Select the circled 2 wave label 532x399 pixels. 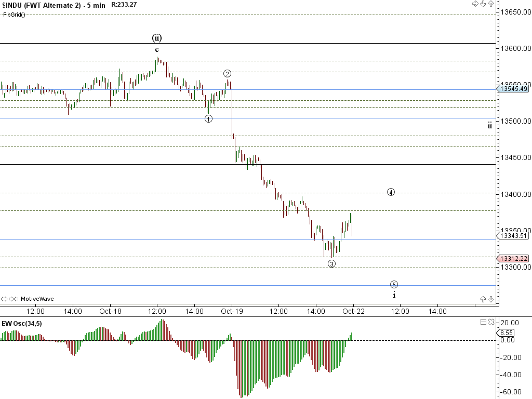pyautogui.click(x=227, y=73)
